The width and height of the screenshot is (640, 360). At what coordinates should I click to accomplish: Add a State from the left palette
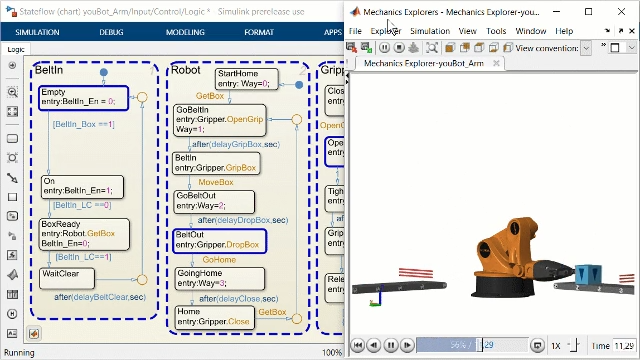coord(13,139)
